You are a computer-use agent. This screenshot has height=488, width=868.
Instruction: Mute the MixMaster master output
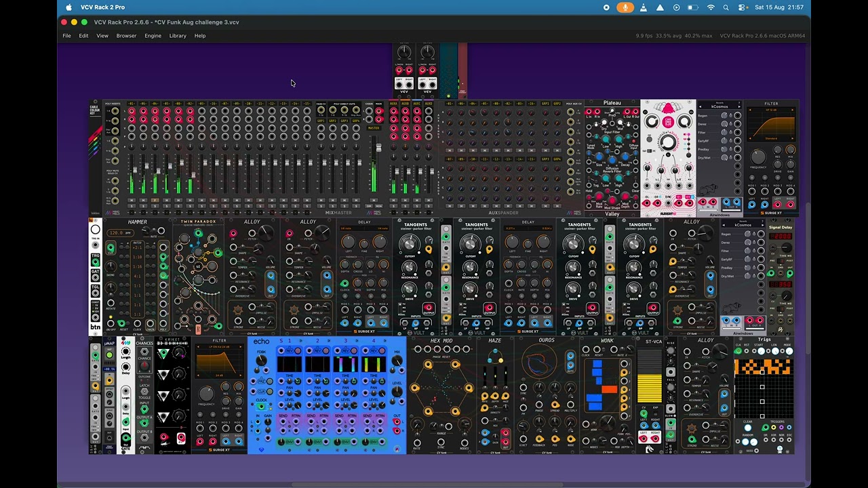point(374,200)
